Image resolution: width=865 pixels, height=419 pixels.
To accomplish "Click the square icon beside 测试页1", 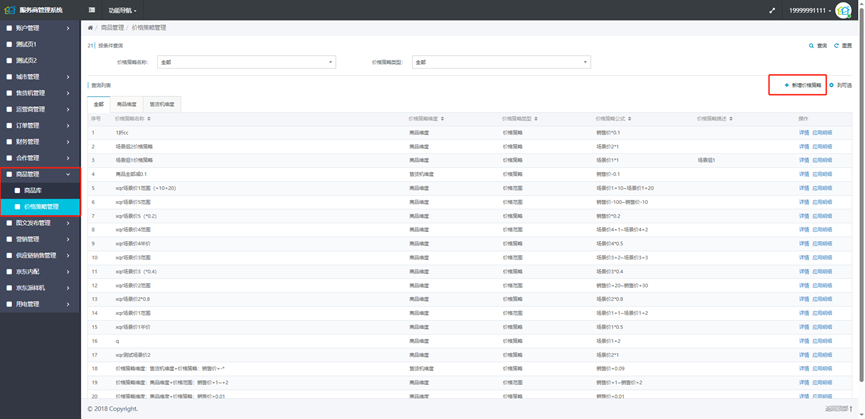I will point(9,44).
